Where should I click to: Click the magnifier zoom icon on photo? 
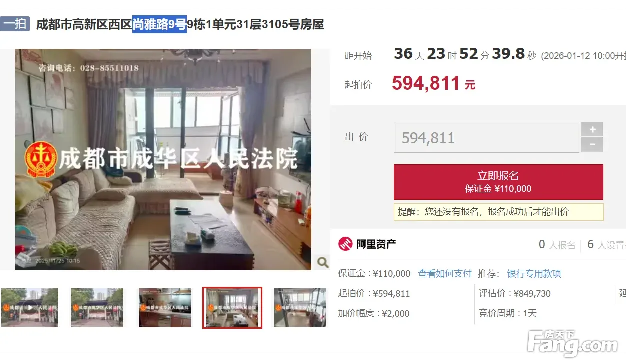click(x=323, y=262)
